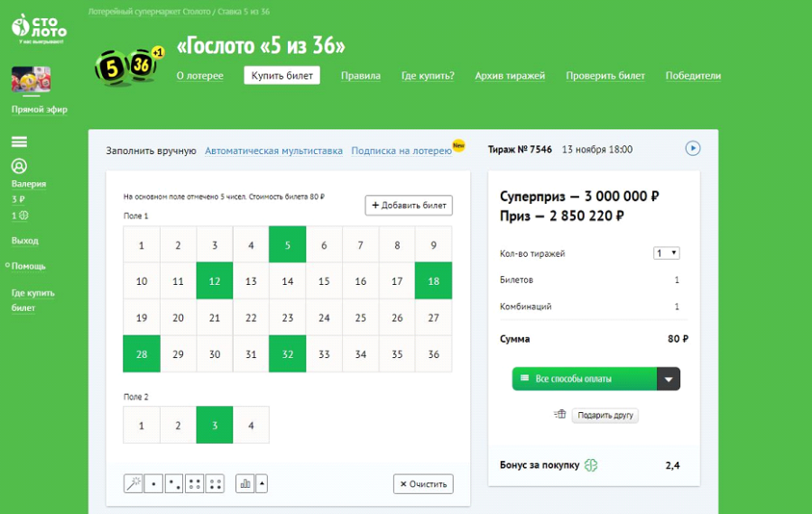Open Подписка на лотерею link

(x=401, y=151)
